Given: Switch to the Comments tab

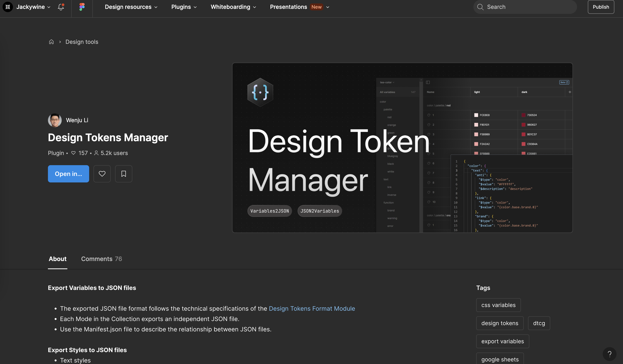Looking at the screenshot, I should 102,259.
